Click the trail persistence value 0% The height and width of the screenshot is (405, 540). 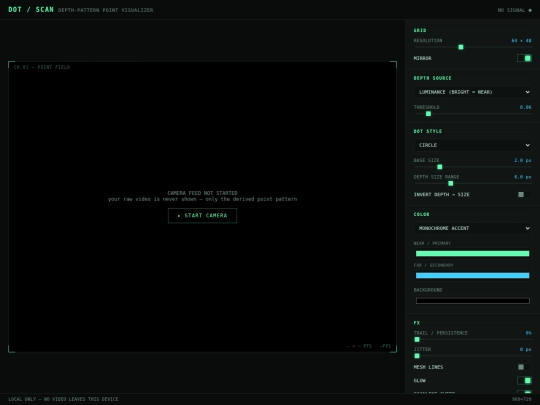point(528,333)
